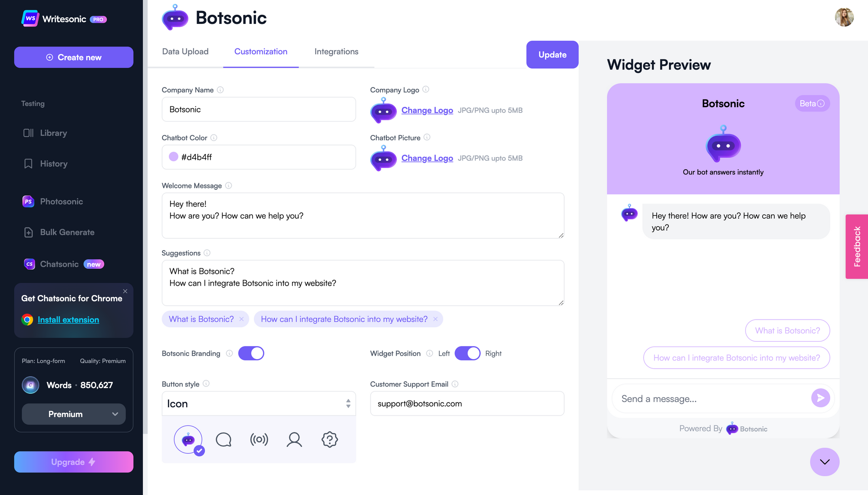This screenshot has height=495, width=868.
Task: Click Install extension Chrome link
Action: click(x=68, y=320)
